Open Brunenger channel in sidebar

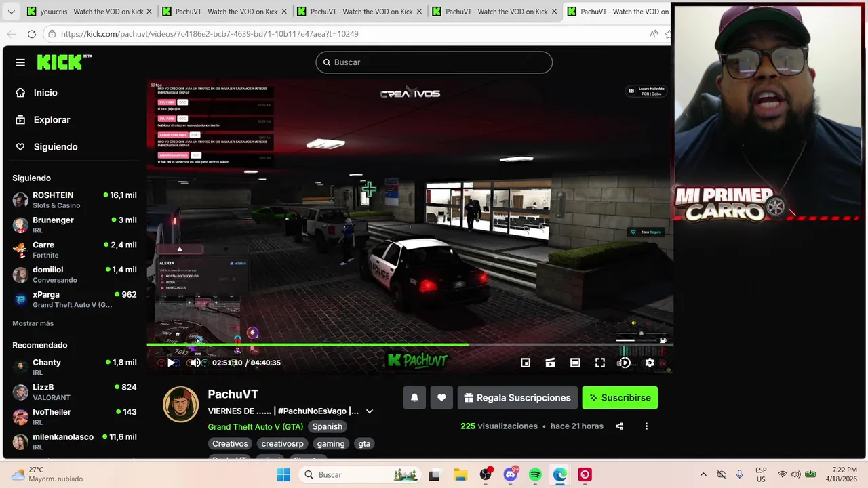click(x=75, y=225)
